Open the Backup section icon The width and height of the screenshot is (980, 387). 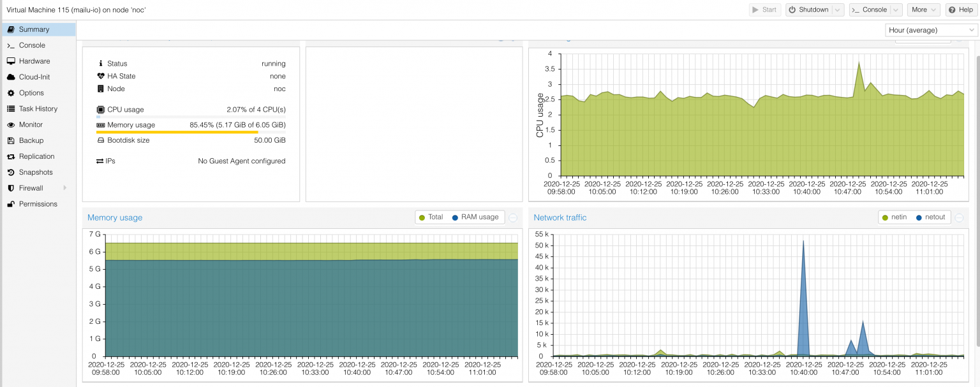(x=11, y=140)
